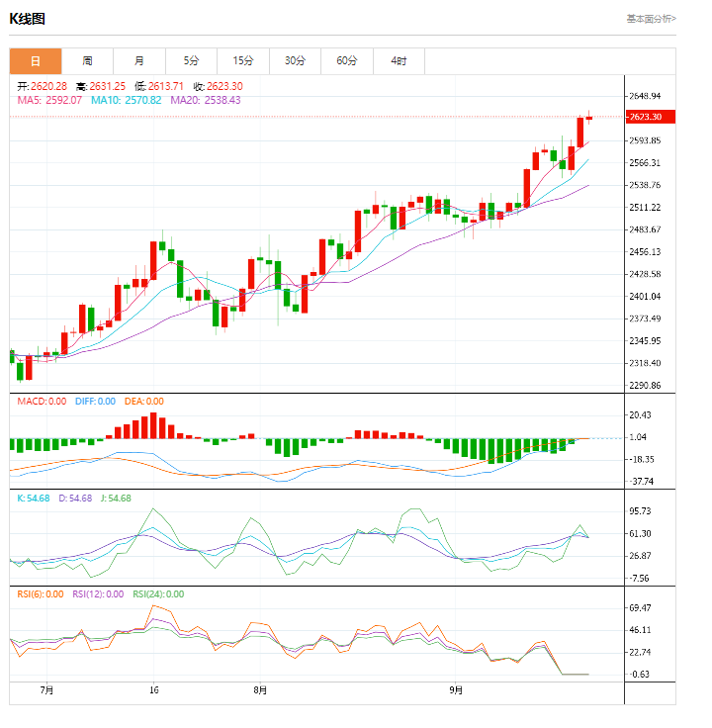Viewport: 712px width, 728px height.
Task: Select the 15分 interval tab
Action: [242, 61]
